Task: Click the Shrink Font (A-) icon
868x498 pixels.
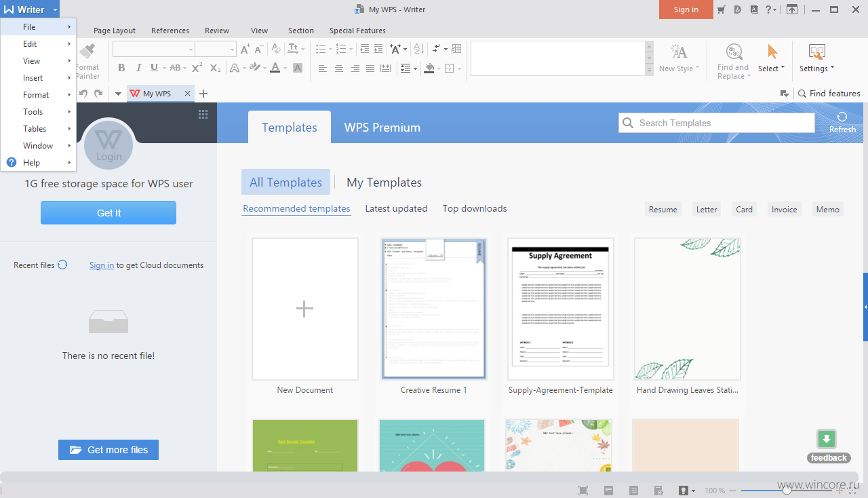Action: tap(259, 49)
